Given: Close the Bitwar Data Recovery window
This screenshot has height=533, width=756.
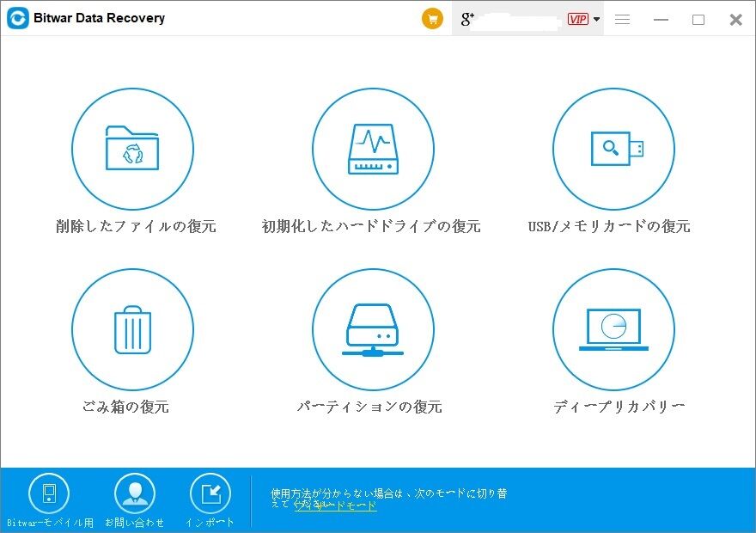Looking at the screenshot, I should 735,18.
